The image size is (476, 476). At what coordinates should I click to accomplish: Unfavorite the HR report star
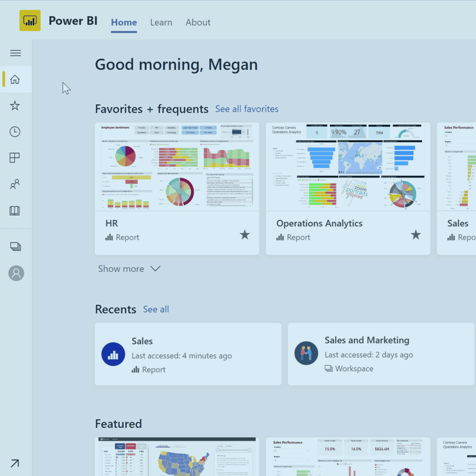(x=245, y=235)
